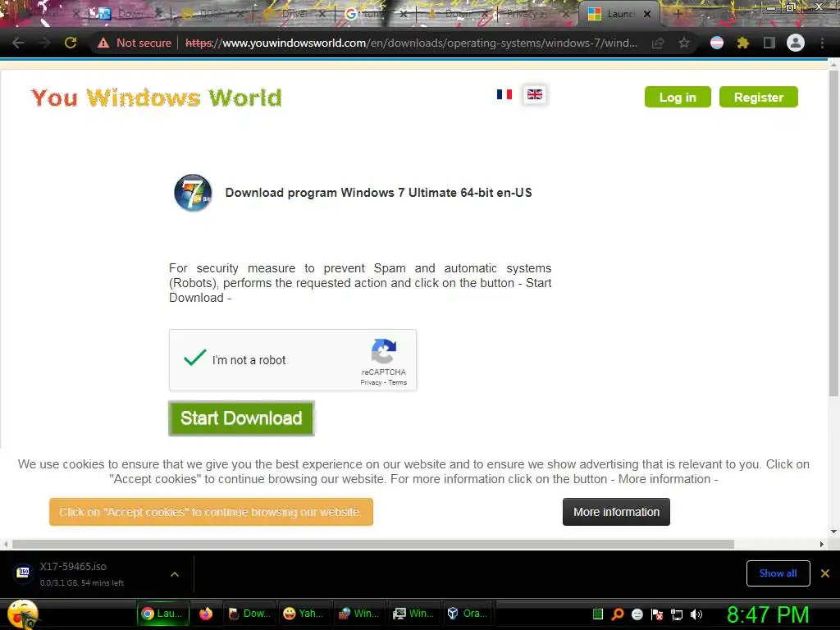Open the Yah... taskbar window
This screenshot has height=630, width=840.
tap(304, 614)
